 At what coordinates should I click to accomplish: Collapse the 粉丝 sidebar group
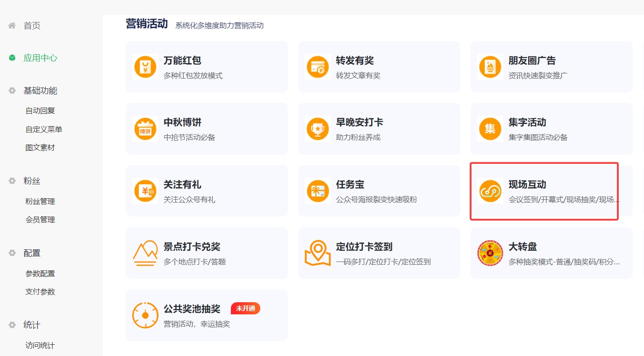click(x=32, y=181)
